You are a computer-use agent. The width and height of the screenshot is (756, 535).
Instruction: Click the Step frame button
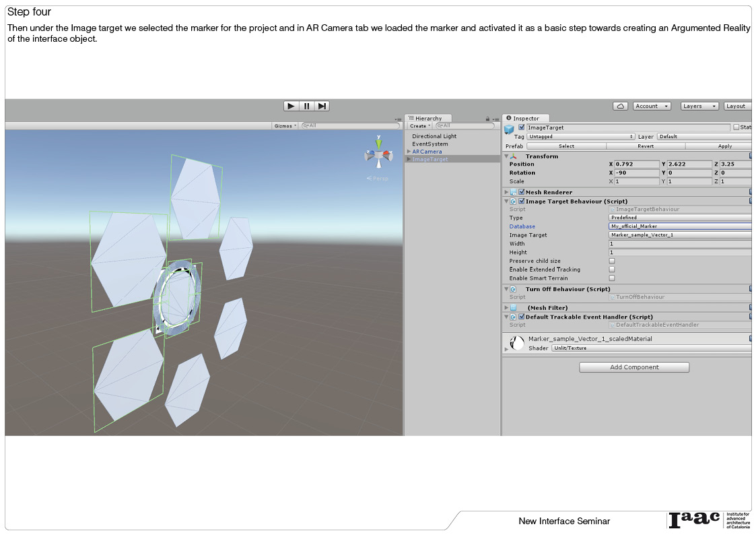point(322,106)
